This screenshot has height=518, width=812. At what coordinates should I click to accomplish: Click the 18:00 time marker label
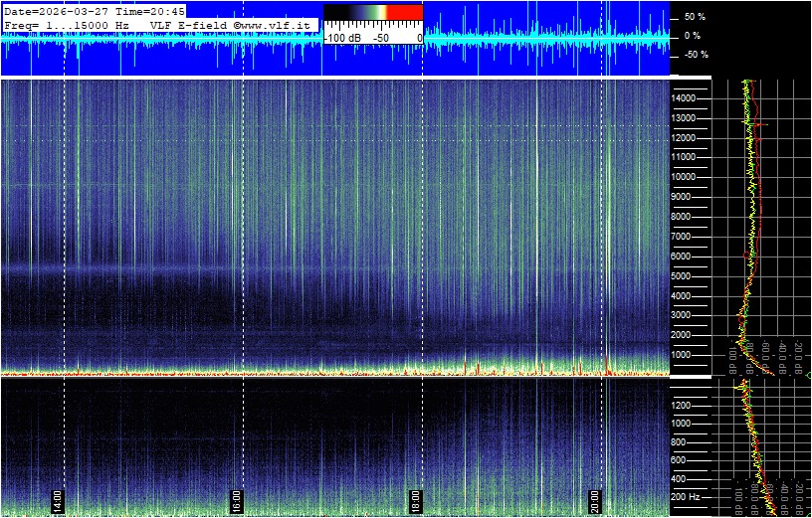tap(415, 501)
